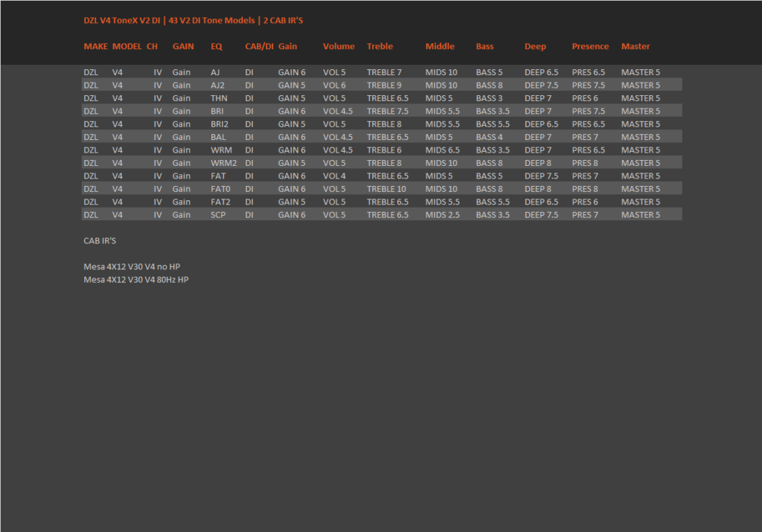Click 'VOL 6' in the AJ2 row
The image size is (762, 532).
point(334,85)
